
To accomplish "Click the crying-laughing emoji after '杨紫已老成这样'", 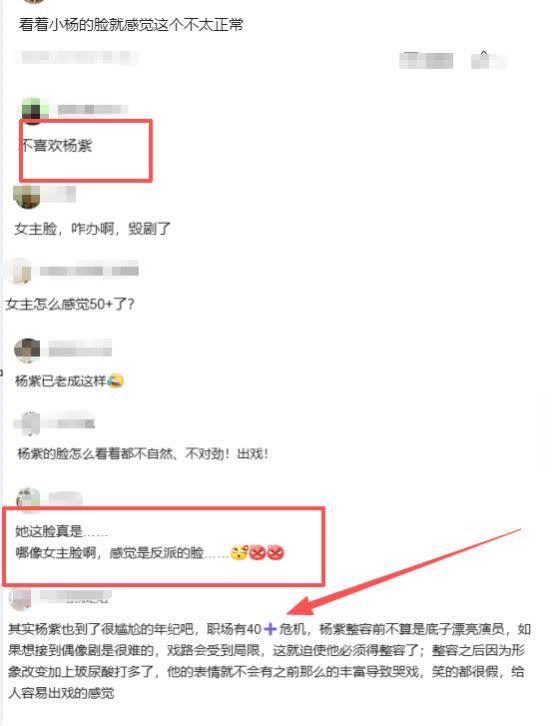I will pyautogui.click(x=116, y=381).
